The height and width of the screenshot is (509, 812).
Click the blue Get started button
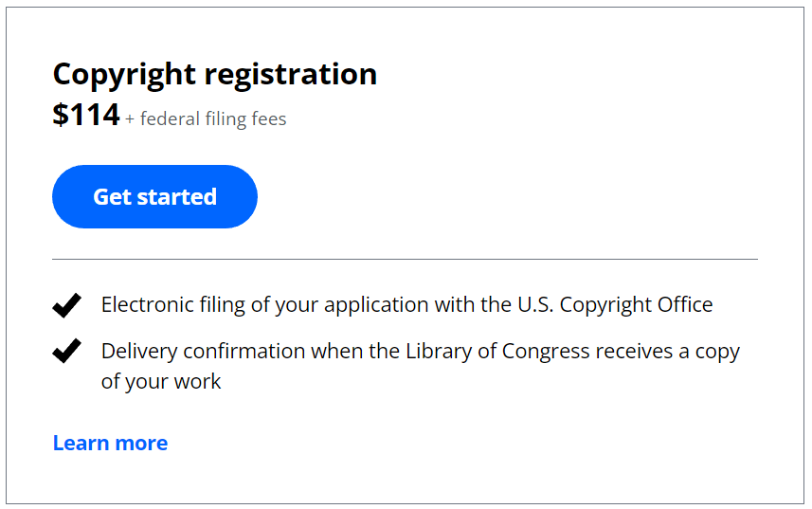[x=154, y=197]
